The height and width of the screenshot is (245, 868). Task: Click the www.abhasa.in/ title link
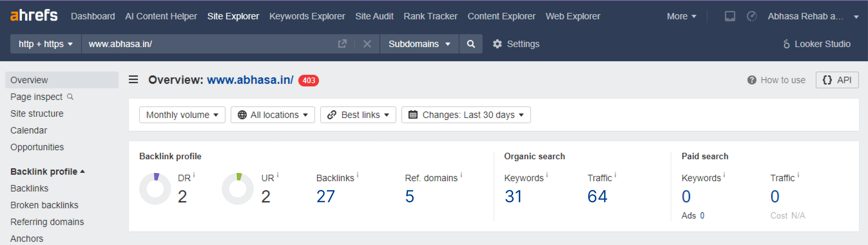(250, 80)
